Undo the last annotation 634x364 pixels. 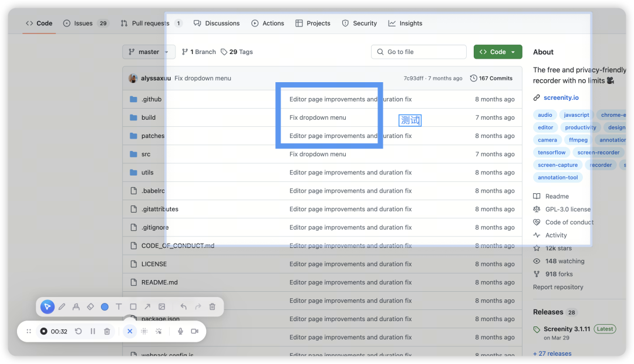point(184,306)
